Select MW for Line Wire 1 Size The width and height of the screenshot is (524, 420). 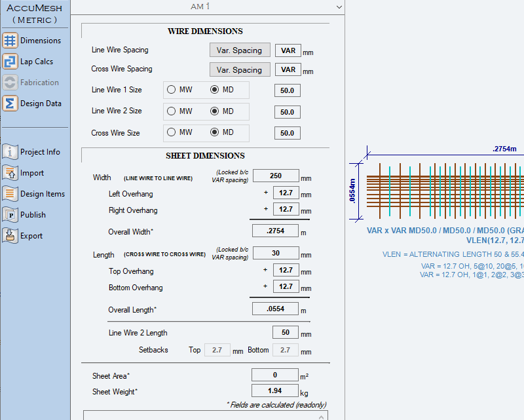(172, 90)
